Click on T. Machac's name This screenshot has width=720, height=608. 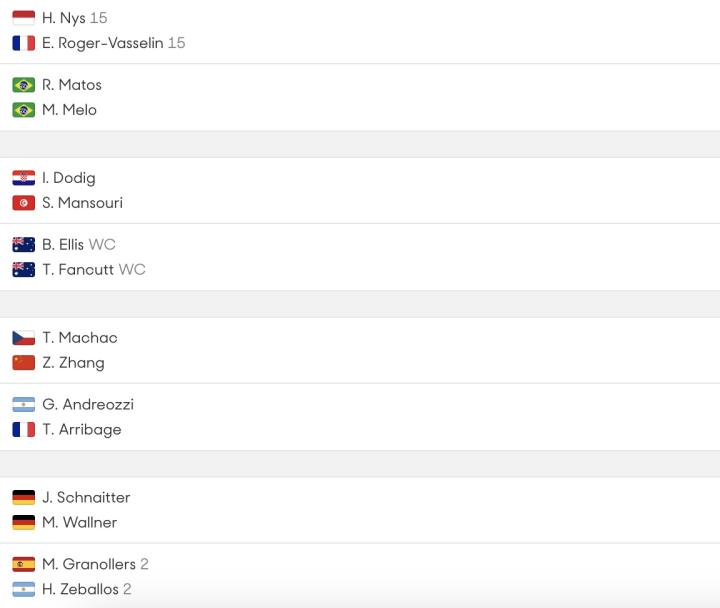point(80,338)
